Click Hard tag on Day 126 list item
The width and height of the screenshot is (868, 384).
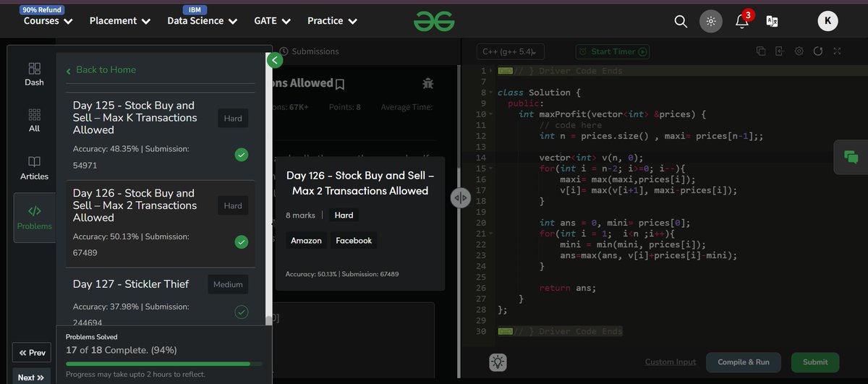click(x=233, y=206)
